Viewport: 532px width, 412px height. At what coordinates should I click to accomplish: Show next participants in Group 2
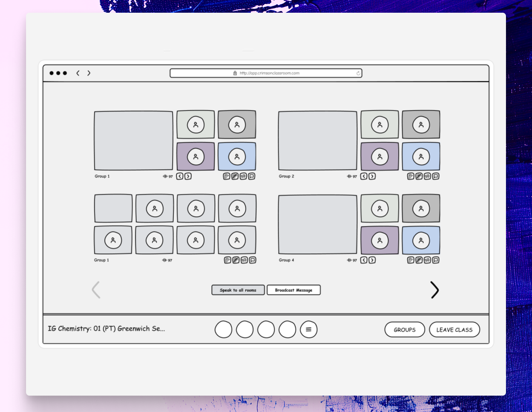[372, 176]
